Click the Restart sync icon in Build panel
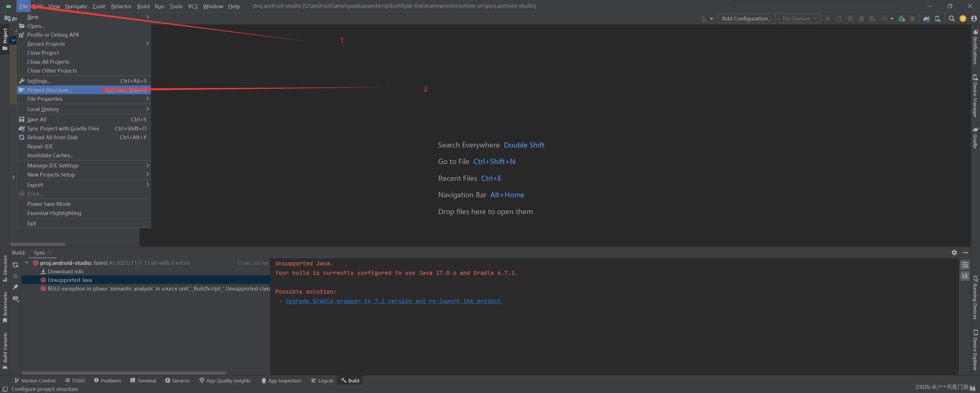The height and width of the screenshot is (393, 980). pos(16,265)
